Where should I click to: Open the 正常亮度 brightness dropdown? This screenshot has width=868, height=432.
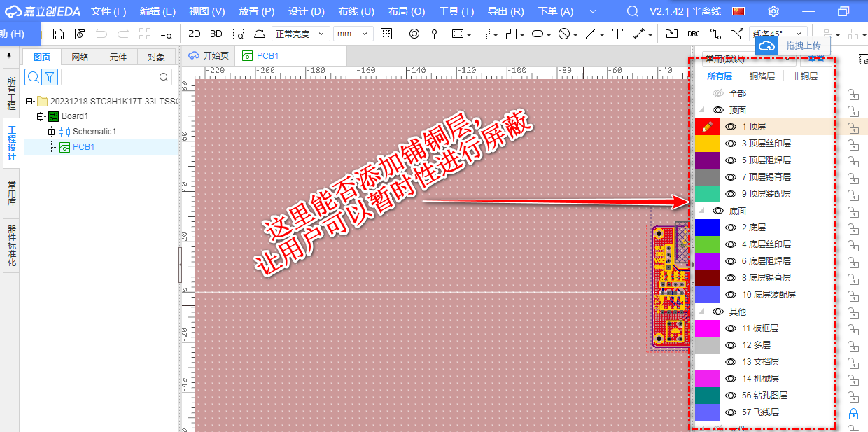(x=301, y=34)
